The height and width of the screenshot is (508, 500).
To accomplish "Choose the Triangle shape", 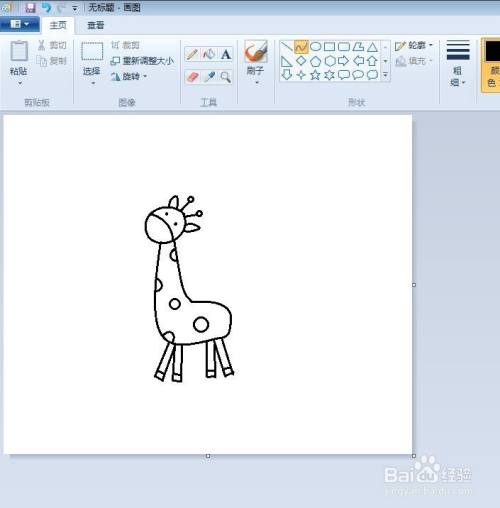I will point(372,47).
